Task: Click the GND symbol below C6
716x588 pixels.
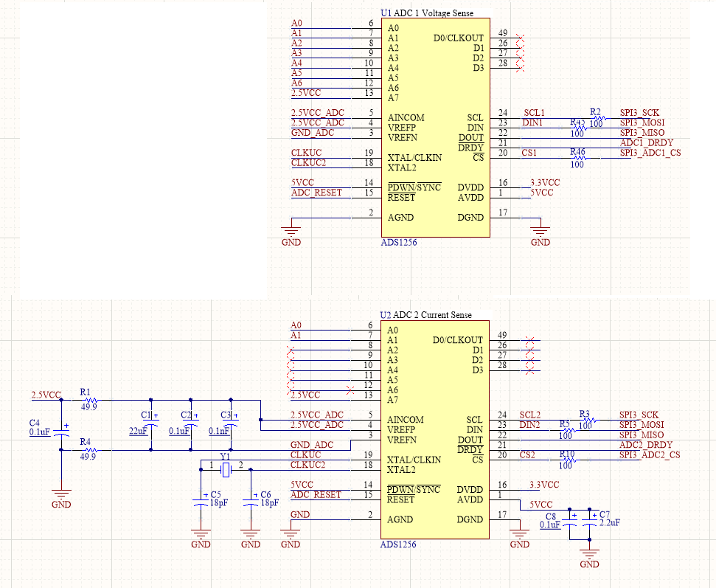Action: pos(251,539)
